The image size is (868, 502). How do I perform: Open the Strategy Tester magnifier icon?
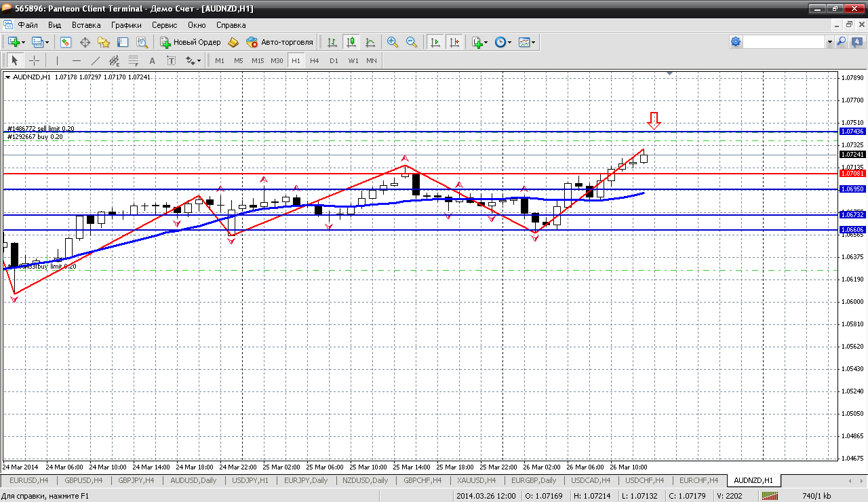[x=142, y=42]
